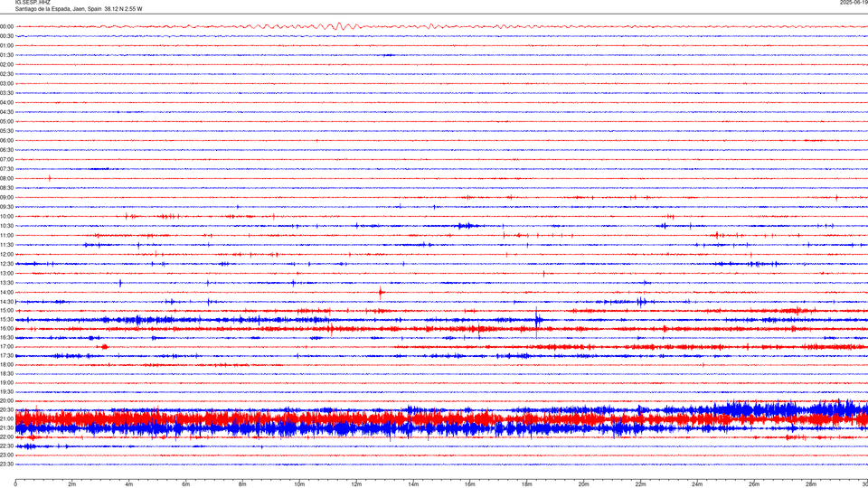Click the 21:00 time label
This screenshot has width=868, height=488.
pyautogui.click(x=6, y=418)
